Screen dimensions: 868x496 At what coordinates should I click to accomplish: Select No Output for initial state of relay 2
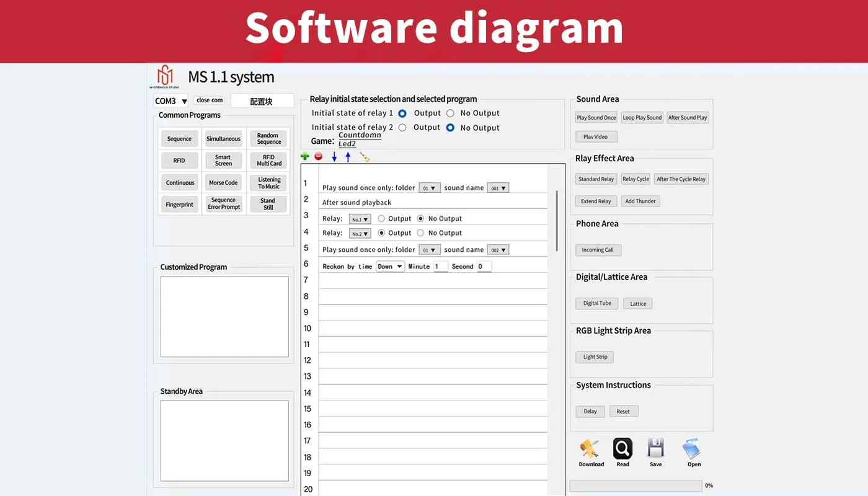click(x=450, y=128)
